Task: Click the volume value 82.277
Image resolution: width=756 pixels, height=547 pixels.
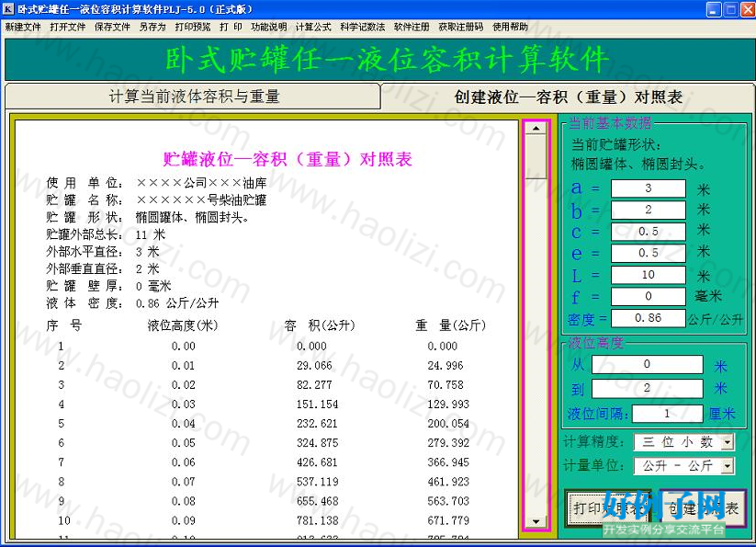Action: (314, 385)
